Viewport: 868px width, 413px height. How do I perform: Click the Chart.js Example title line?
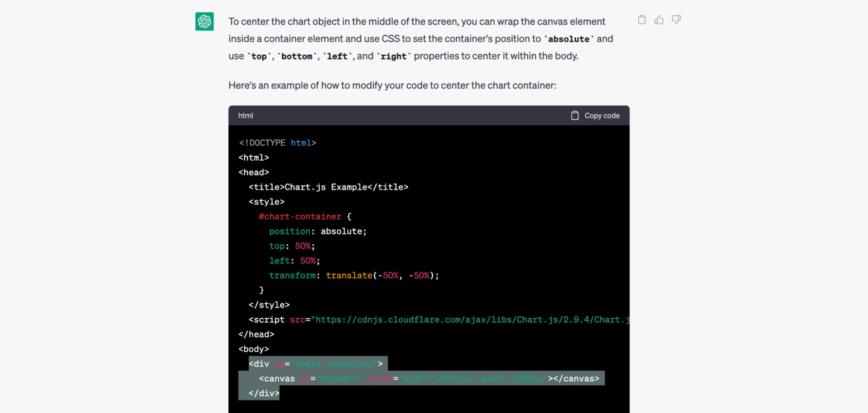[328, 187]
